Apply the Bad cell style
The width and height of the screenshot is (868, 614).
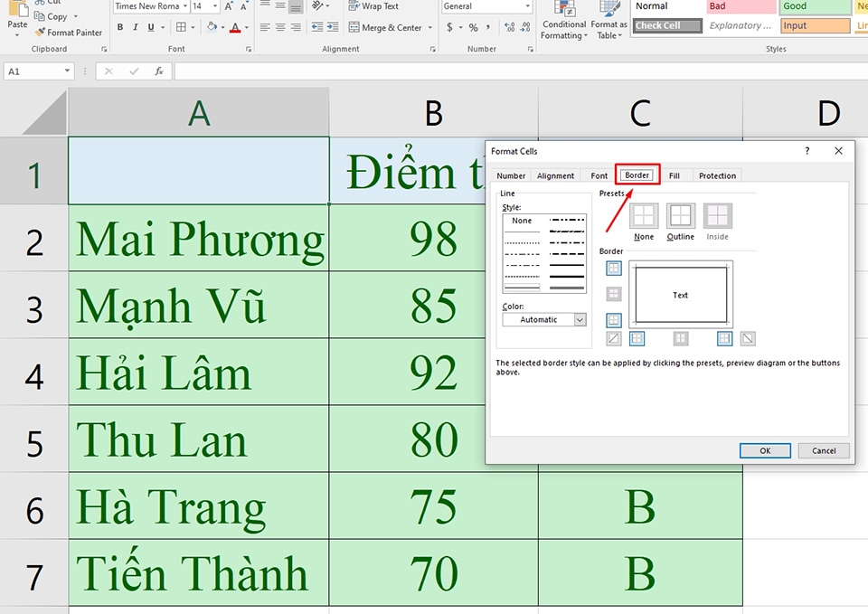[741, 6]
